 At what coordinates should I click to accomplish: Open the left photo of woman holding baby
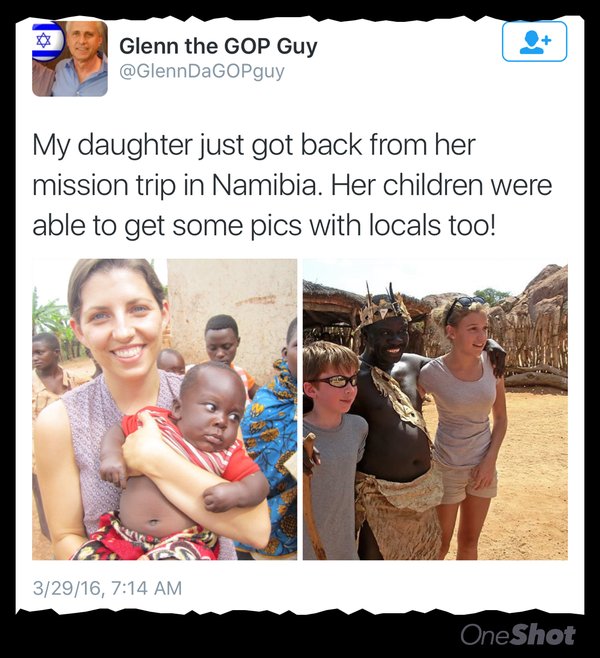(x=164, y=409)
